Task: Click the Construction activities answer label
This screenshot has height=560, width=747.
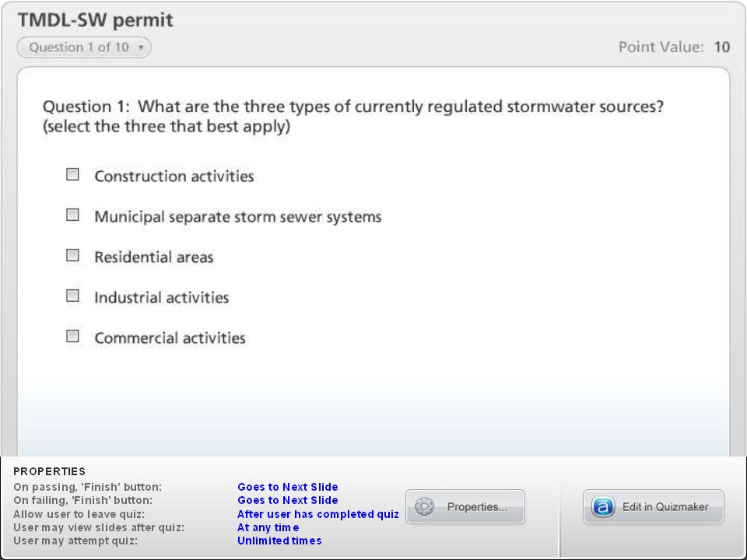Action: pyautogui.click(x=174, y=177)
